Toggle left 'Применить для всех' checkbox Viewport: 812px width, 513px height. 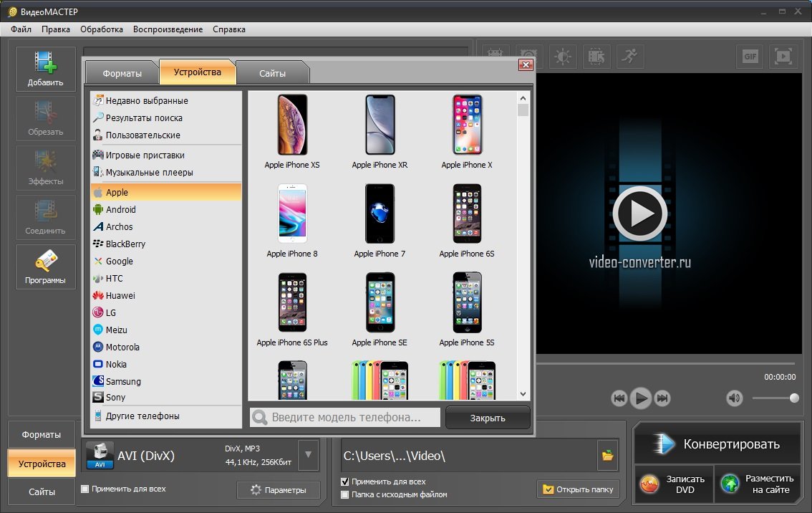point(85,489)
